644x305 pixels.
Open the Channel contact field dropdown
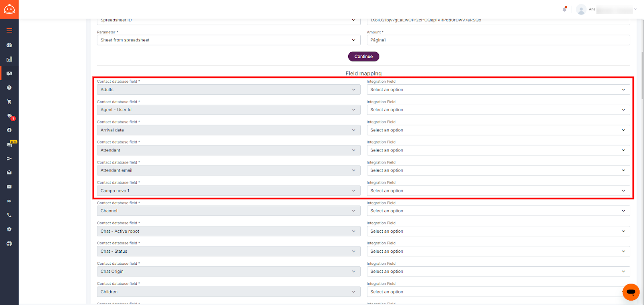(x=229, y=211)
